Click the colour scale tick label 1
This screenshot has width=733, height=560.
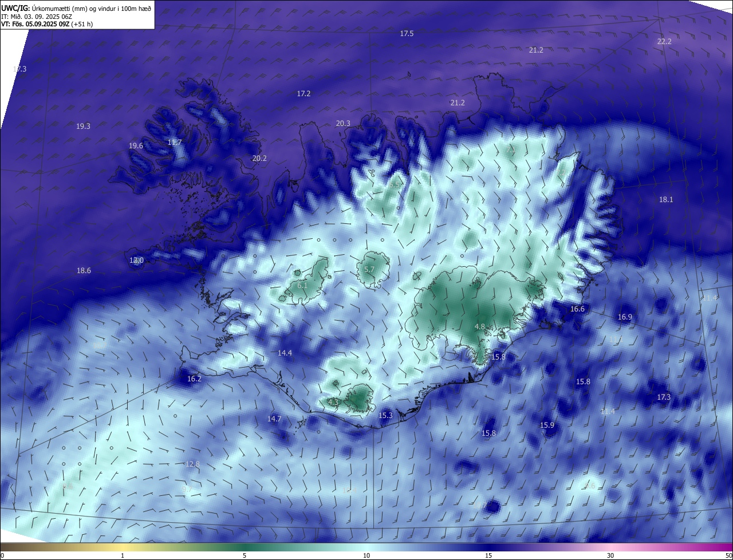point(123,555)
